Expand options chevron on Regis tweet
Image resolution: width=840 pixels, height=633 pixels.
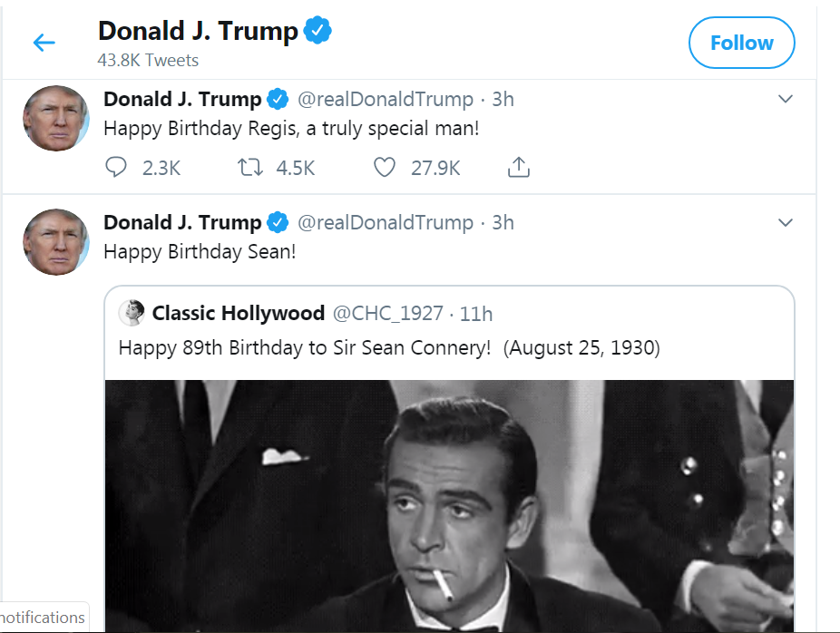coord(786,99)
